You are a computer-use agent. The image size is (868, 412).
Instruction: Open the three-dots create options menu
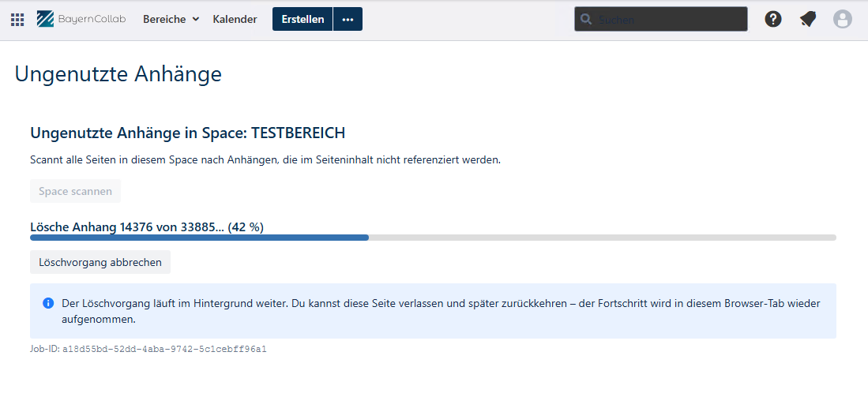348,19
